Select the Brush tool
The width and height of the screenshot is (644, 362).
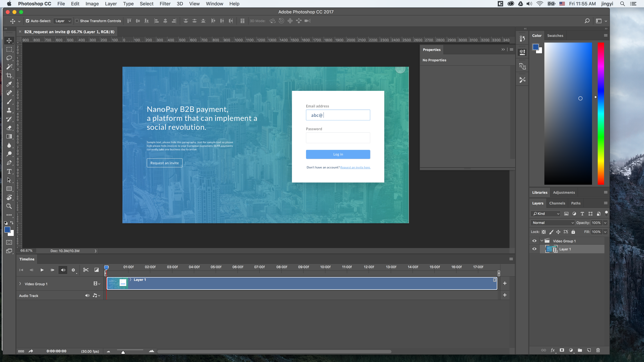(9, 102)
